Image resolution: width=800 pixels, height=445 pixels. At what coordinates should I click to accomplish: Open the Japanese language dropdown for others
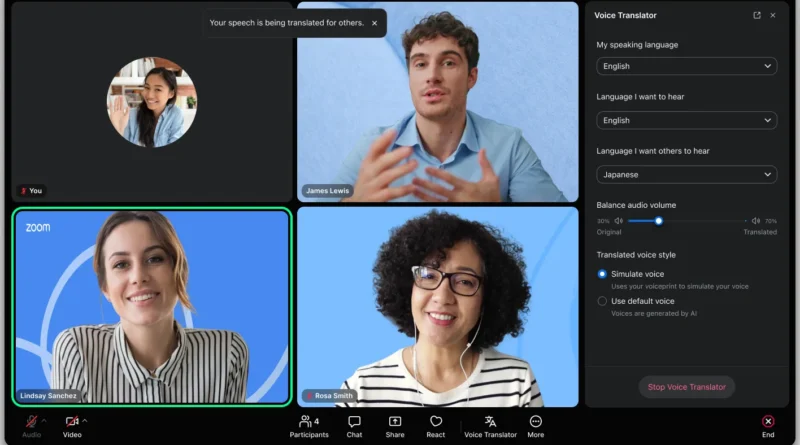tap(687, 175)
